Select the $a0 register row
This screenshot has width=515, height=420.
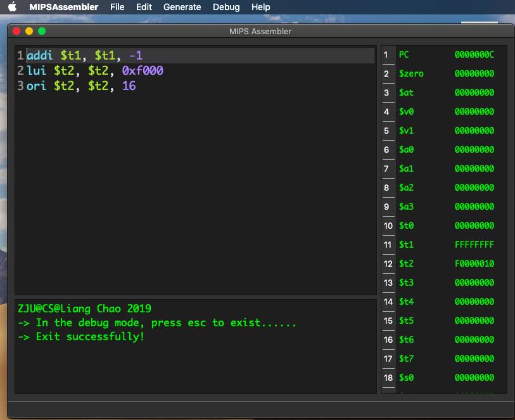pyautogui.click(x=444, y=150)
